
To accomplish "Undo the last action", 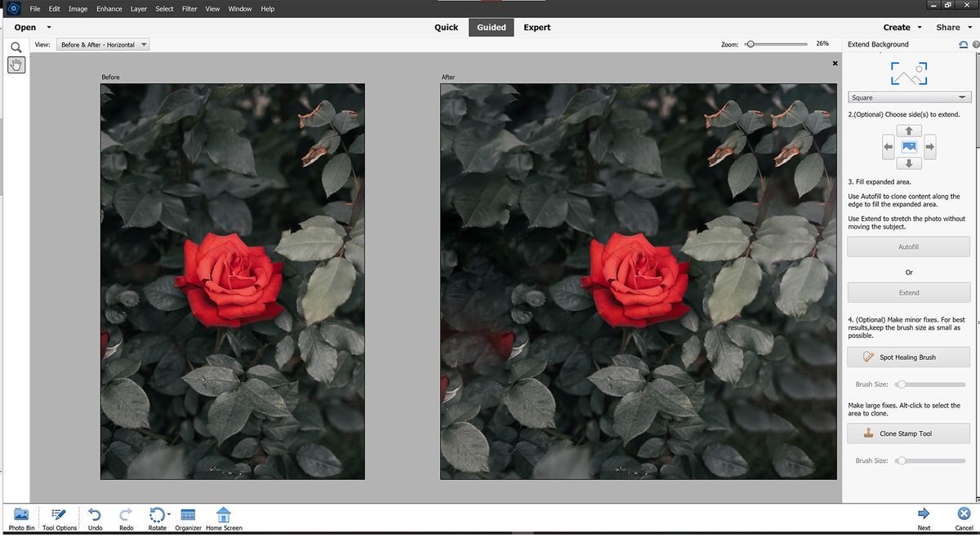I will (95, 519).
